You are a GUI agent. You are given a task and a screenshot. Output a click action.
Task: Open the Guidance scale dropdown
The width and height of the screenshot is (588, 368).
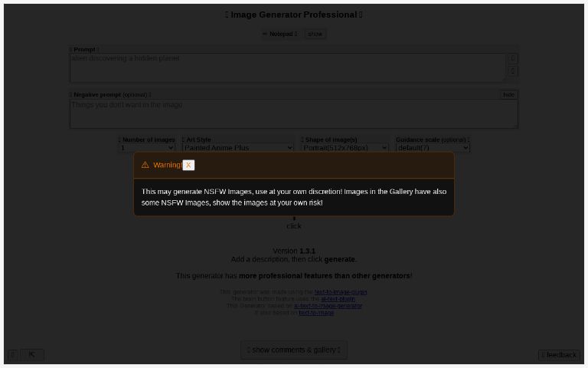(433, 148)
